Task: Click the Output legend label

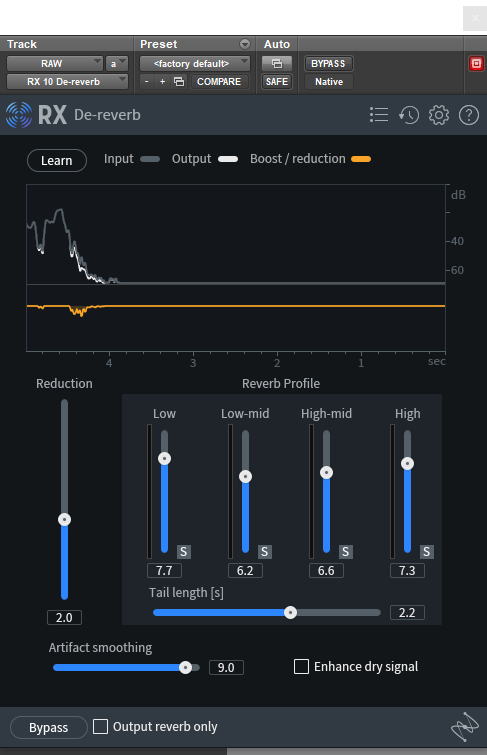Action: click(x=191, y=159)
